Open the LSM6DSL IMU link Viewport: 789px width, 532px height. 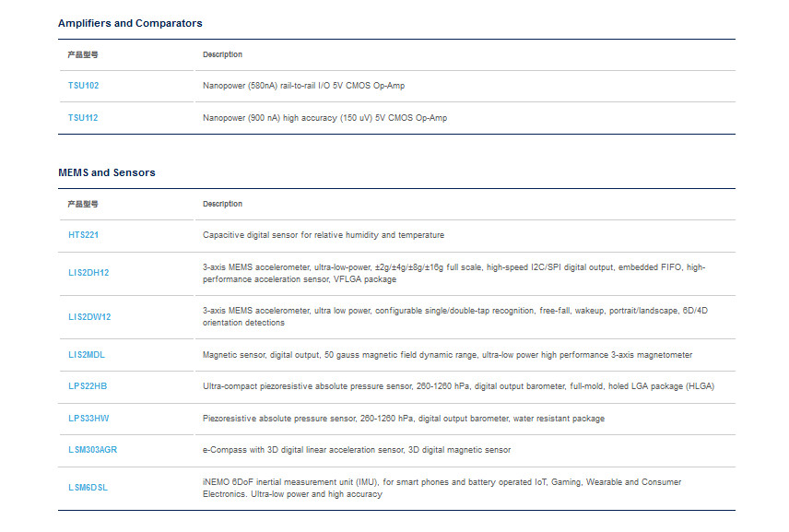(88, 488)
